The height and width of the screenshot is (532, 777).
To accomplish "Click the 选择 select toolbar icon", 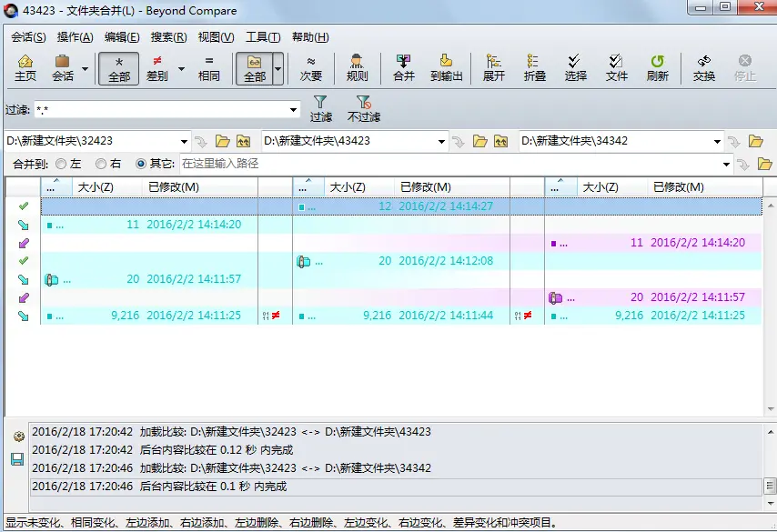I will (575, 68).
